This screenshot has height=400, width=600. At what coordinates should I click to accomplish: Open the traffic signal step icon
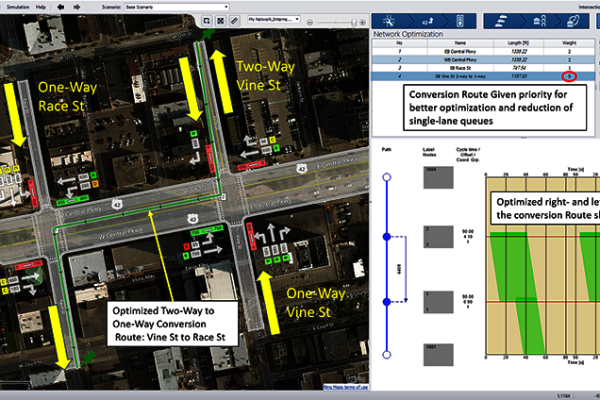coord(460,21)
